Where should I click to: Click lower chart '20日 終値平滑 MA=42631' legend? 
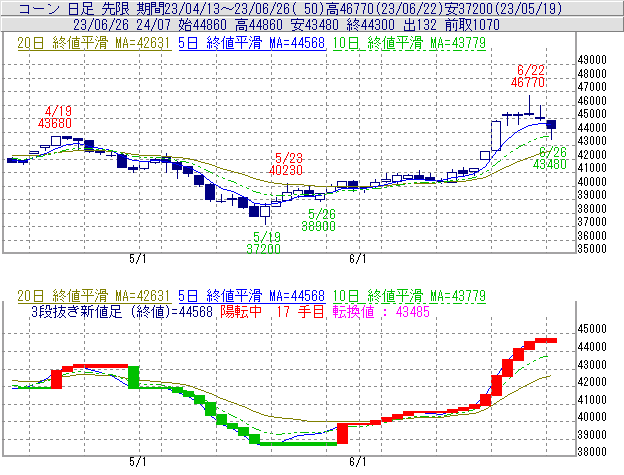(x=94, y=296)
